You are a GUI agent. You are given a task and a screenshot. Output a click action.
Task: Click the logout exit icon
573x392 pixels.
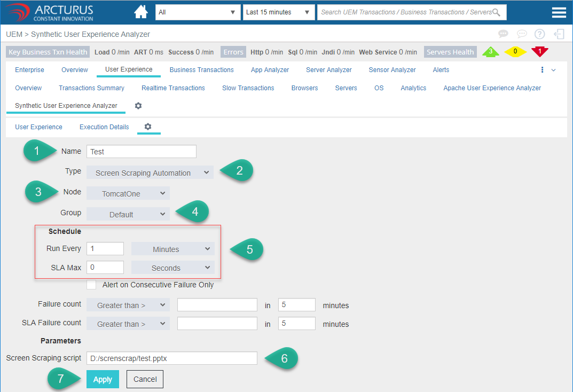(559, 34)
